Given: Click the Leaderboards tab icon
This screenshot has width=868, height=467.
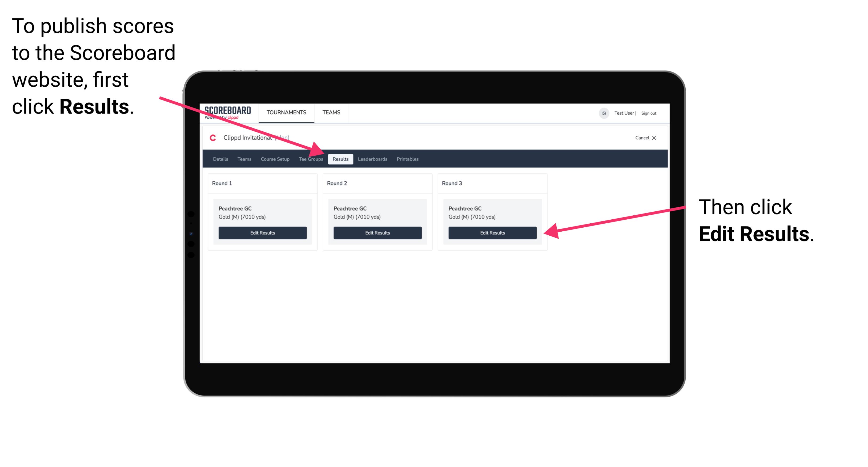Looking at the screenshot, I should click(373, 159).
